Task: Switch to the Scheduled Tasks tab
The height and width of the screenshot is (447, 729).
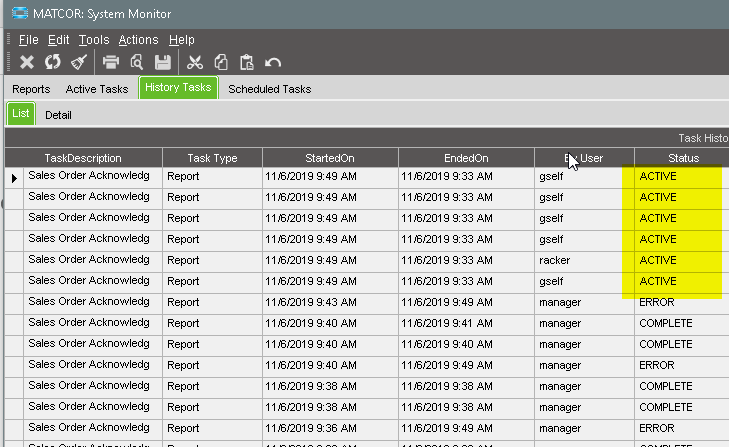Action: pos(270,89)
